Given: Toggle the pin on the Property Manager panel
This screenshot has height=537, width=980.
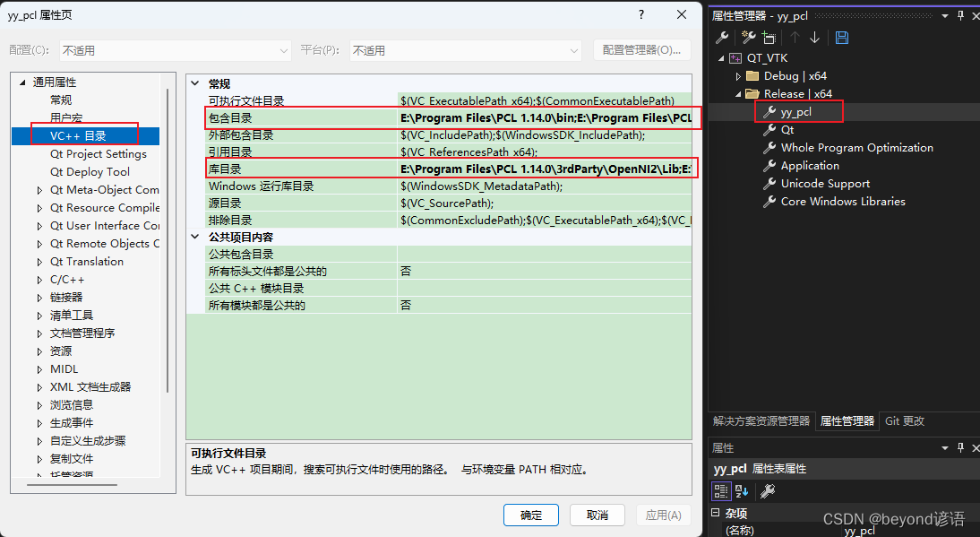Looking at the screenshot, I should point(960,15).
